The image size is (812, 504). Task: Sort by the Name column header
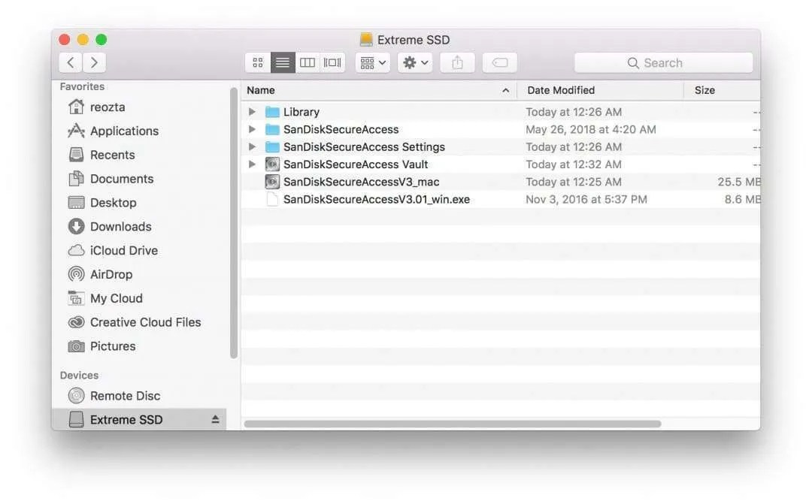click(x=379, y=90)
